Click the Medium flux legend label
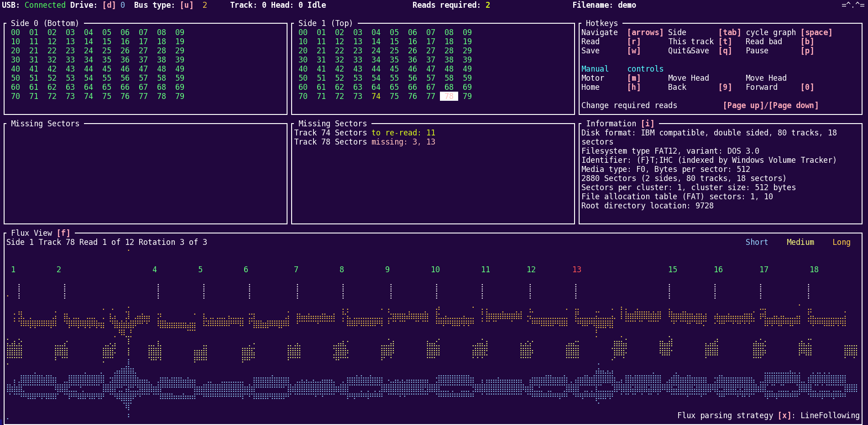This screenshot has height=425, width=868. tap(800, 242)
